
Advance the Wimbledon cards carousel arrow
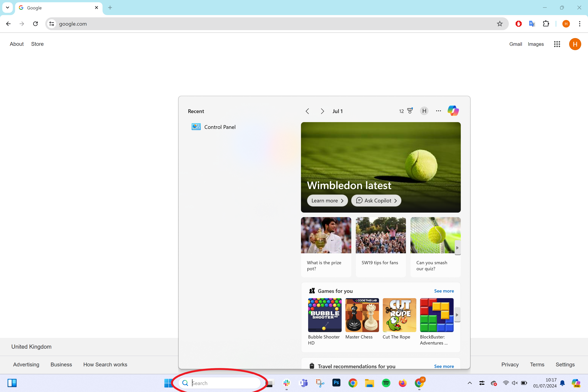(x=457, y=248)
